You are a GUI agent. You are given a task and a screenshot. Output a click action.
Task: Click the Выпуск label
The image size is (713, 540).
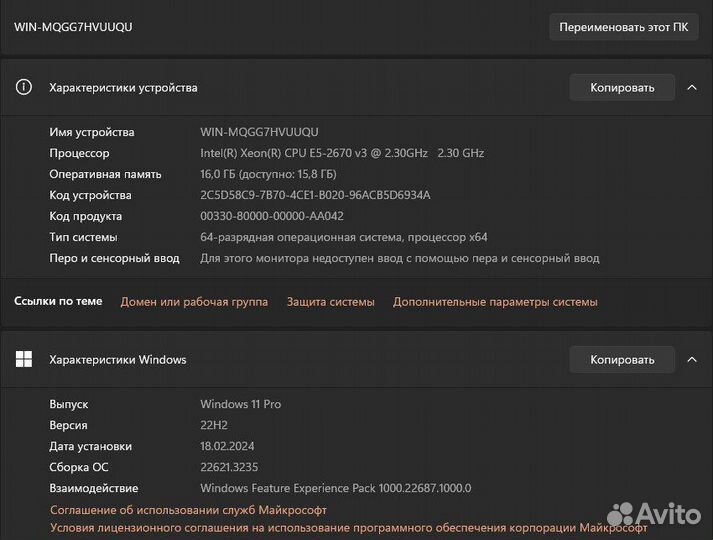tap(69, 404)
